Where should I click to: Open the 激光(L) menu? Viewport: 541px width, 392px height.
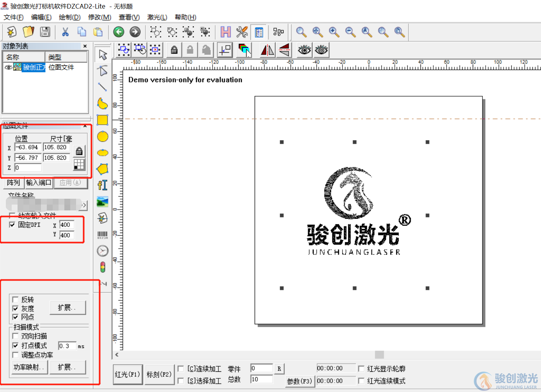(x=157, y=17)
